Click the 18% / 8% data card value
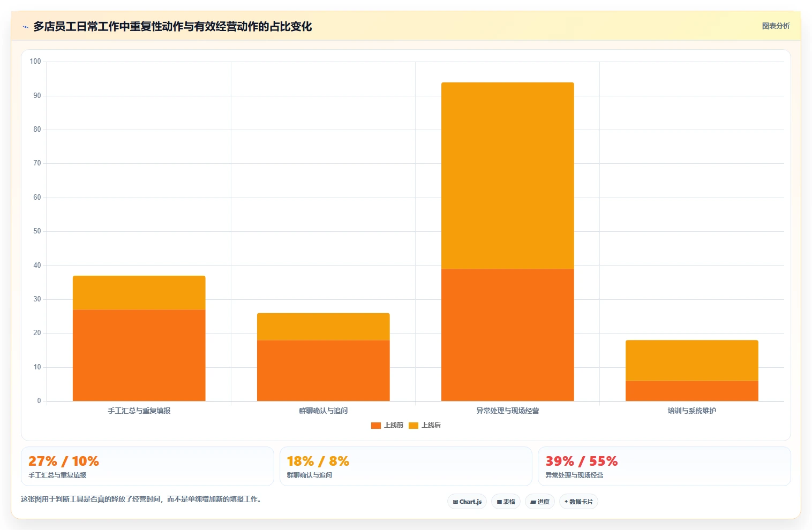This screenshot has height=530, width=812. (x=318, y=461)
